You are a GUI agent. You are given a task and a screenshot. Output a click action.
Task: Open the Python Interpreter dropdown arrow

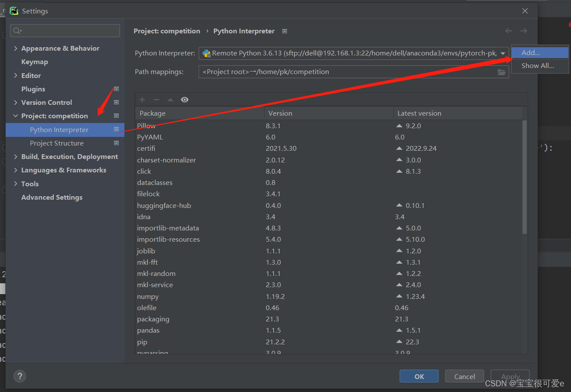tap(503, 53)
